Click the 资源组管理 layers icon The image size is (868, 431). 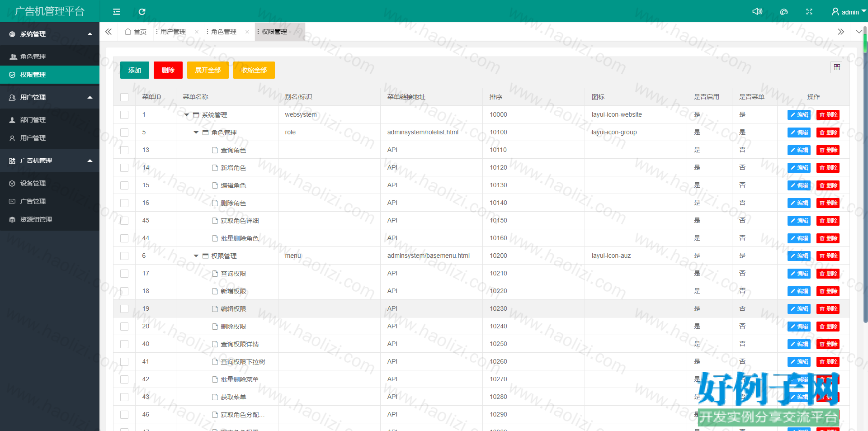12,219
